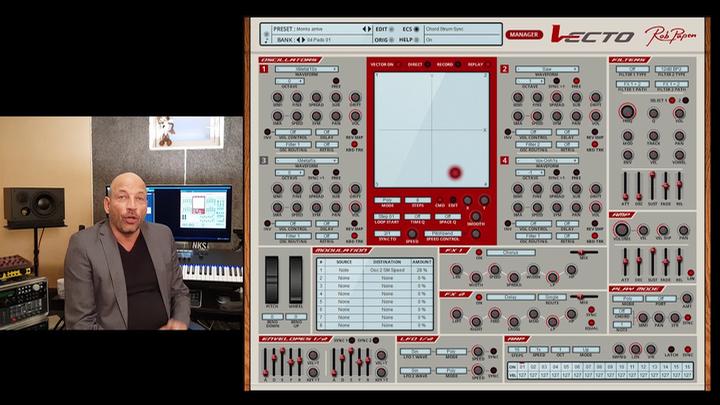This screenshot has height=405, width=720.
Task: Toggle Oscillator 1 FREE button
Action: point(336,81)
